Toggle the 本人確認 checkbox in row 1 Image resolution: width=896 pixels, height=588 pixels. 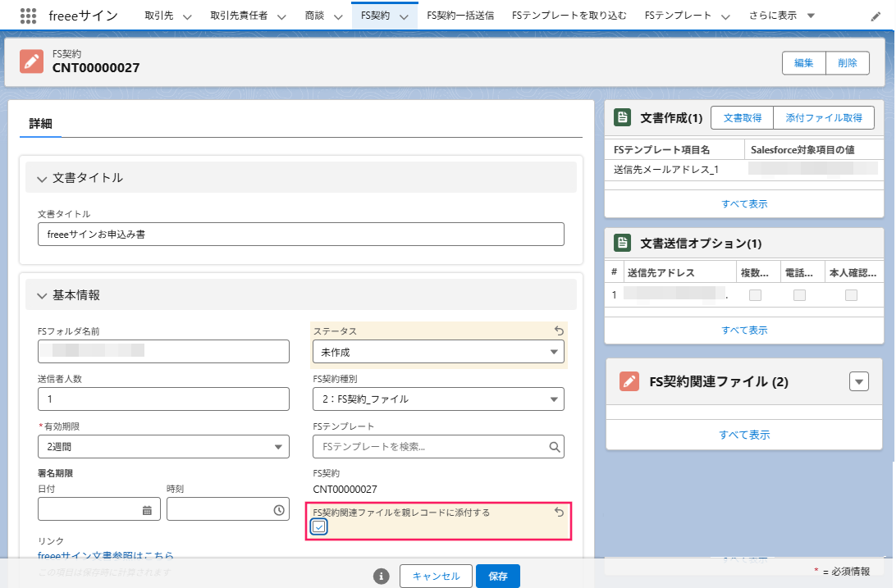tap(851, 295)
